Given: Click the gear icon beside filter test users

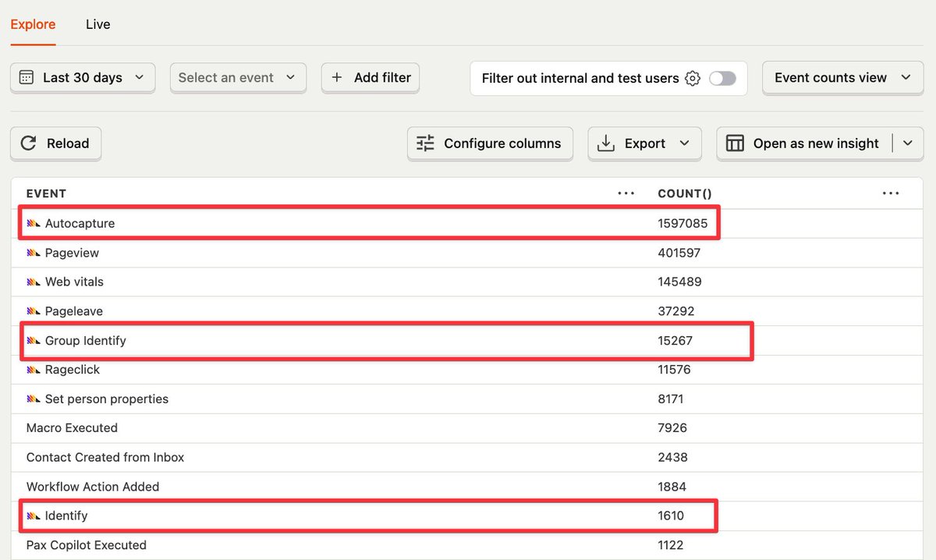Looking at the screenshot, I should (x=692, y=78).
